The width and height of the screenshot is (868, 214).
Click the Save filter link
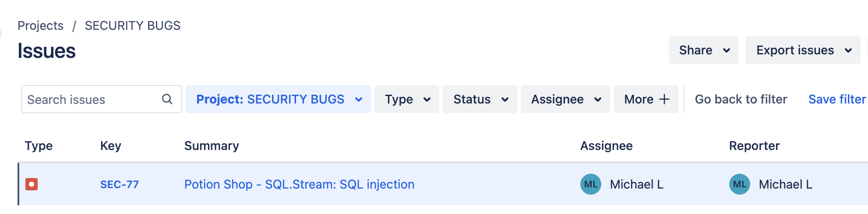(837, 99)
